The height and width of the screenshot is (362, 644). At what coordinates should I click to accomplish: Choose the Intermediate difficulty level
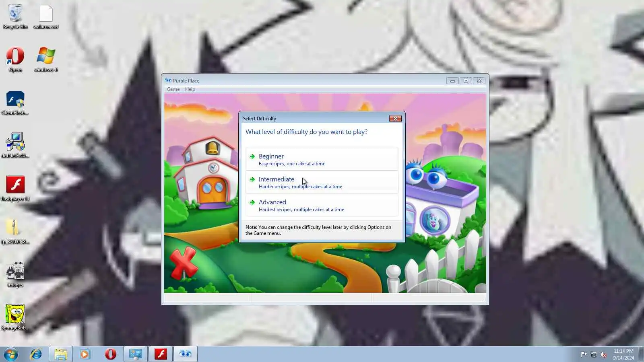tap(322, 182)
